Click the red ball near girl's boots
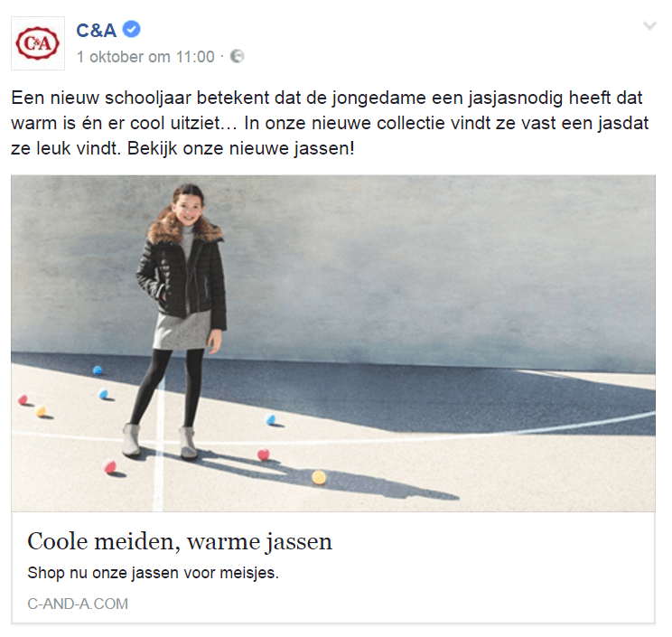The width and height of the screenshot is (672, 637). click(110, 466)
